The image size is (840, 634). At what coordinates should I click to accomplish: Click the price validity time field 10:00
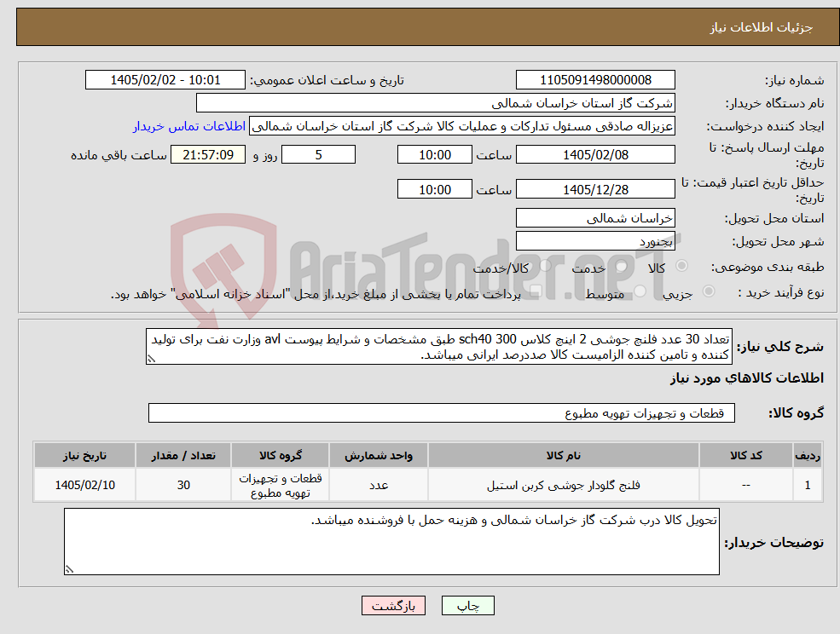434,189
